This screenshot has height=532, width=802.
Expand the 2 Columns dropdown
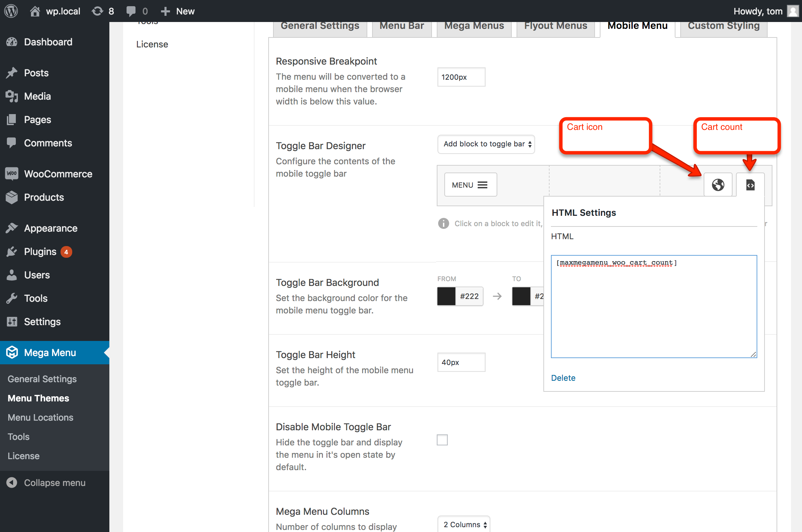point(464,524)
